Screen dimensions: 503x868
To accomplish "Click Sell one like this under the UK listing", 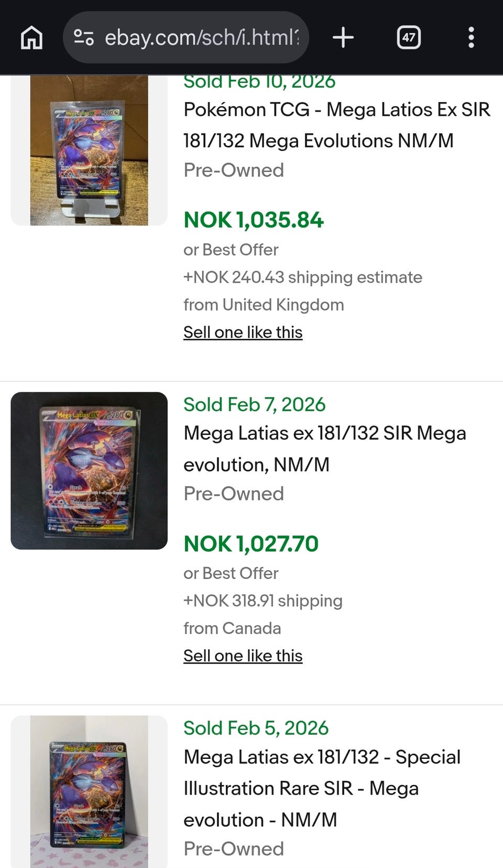I will (x=243, y=332).
